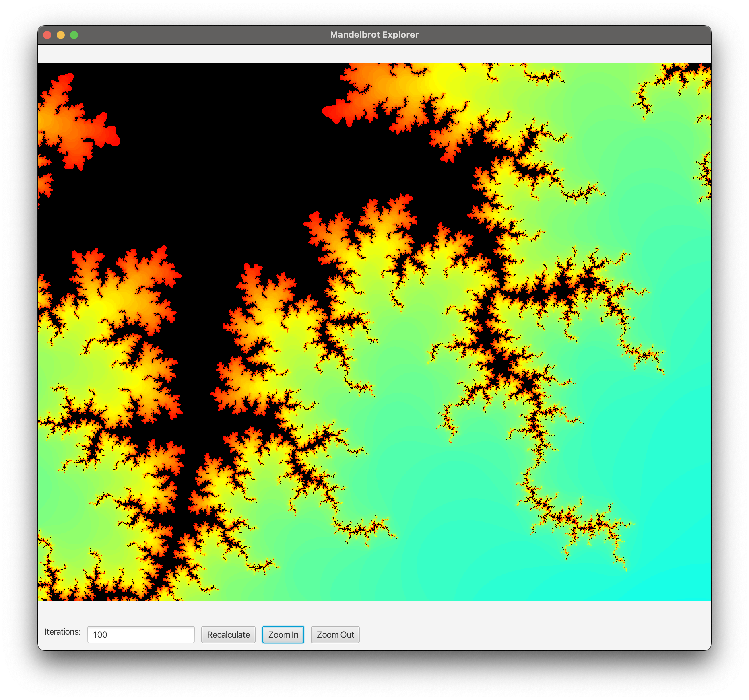Click the Mandelbrot Explorer title bar text

point(374,35)
